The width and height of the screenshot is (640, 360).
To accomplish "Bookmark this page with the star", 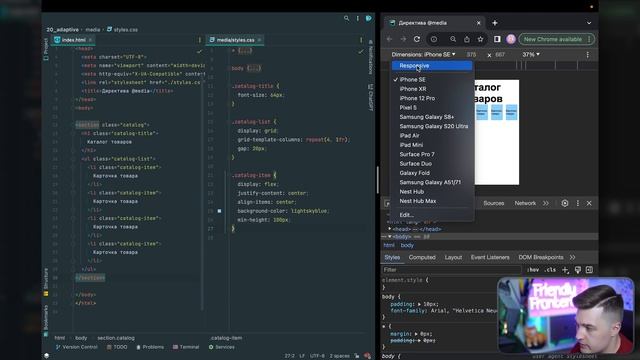I will [480, 39].
